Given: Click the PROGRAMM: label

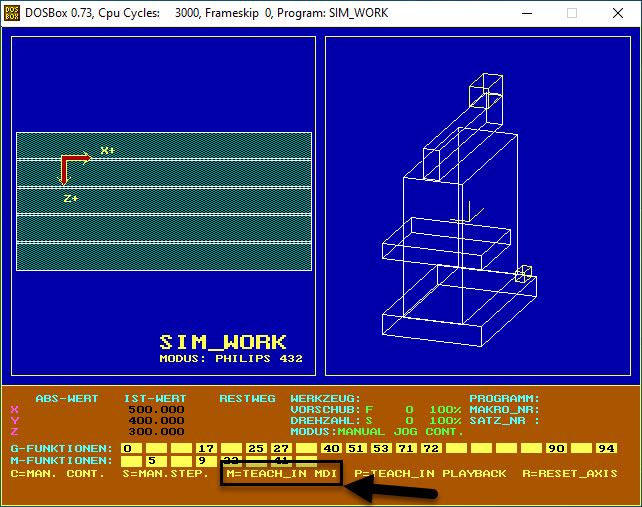Looking at the screenshot, I should (x=504, y=398).
